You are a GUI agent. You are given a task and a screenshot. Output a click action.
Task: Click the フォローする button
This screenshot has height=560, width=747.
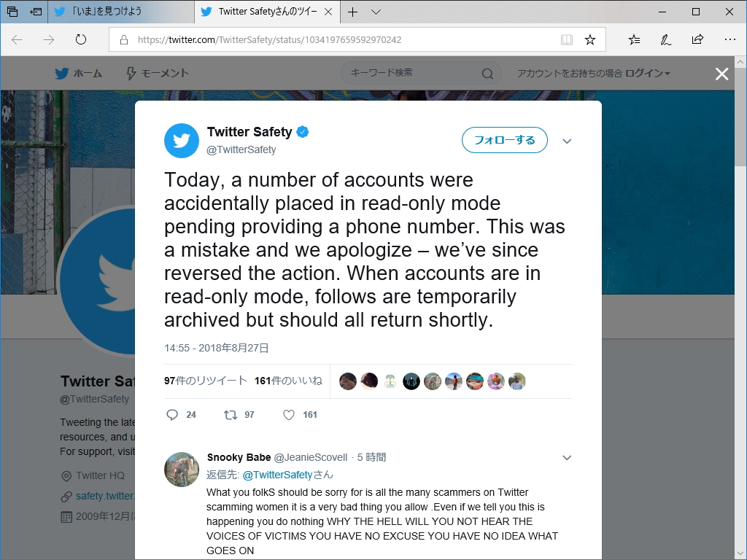point(505,140)
